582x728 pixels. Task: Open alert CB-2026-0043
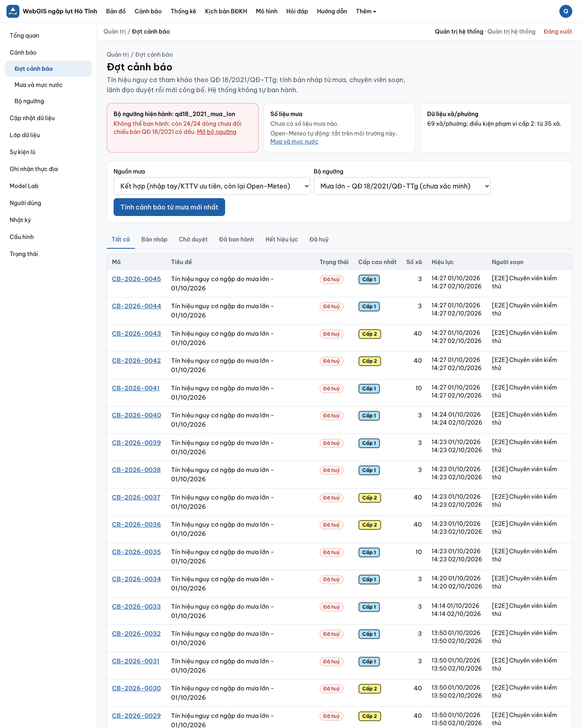point(136,334)
